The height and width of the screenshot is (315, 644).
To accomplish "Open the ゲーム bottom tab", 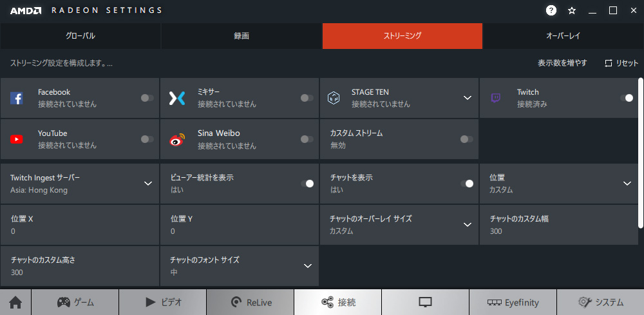I will point(75,303).
